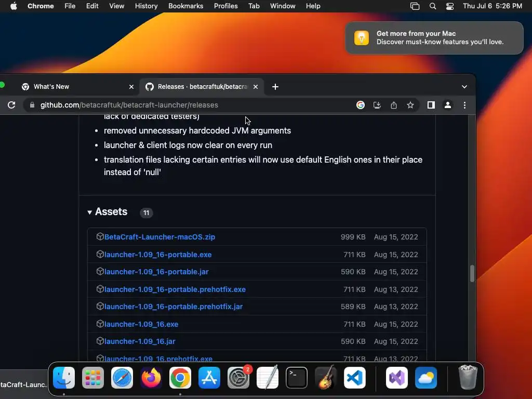
Task: Open Trash from the Dock
Action: (x=468, y=377)
